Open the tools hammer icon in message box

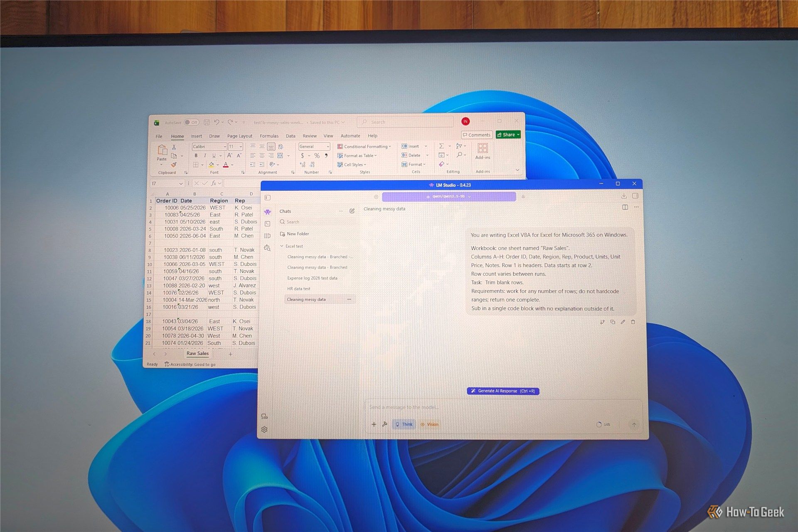click(385, 424)
